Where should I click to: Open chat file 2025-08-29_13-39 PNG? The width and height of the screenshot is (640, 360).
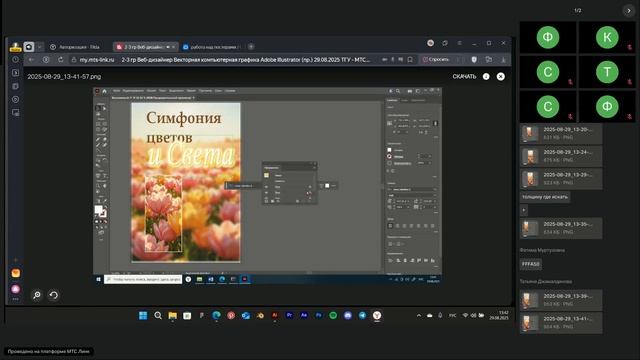tap(561, 300)
